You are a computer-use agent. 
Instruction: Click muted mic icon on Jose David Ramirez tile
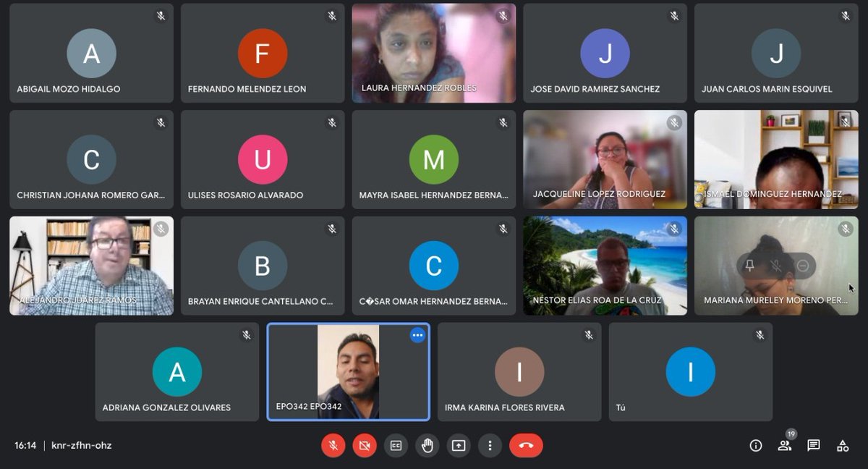point(675,16)
